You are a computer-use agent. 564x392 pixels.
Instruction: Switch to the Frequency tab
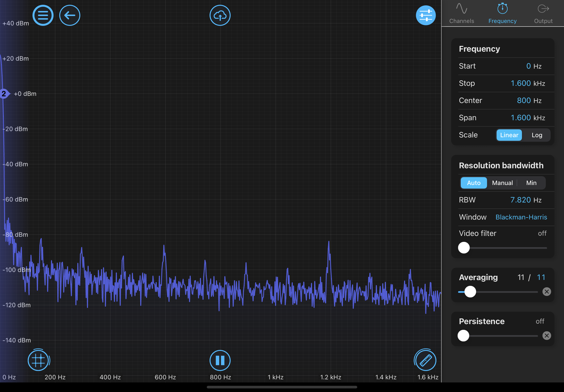[x=502, y=14]
